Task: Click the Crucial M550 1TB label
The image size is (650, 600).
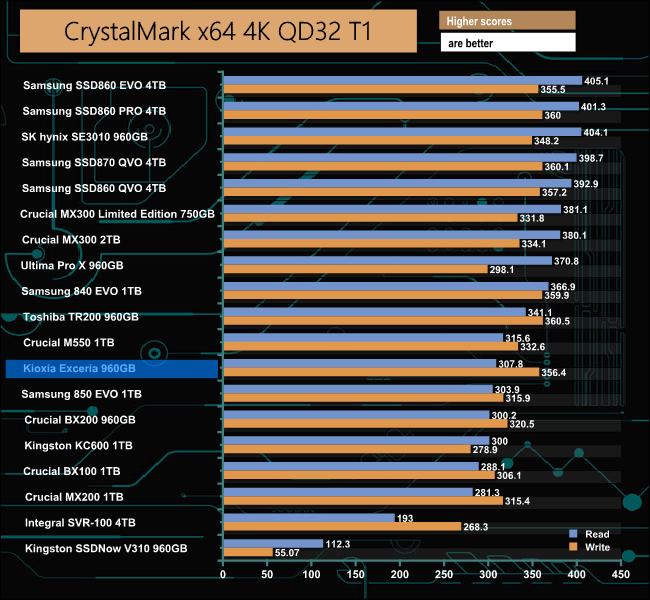Action: pyautogui.click(x=69, y=343)
